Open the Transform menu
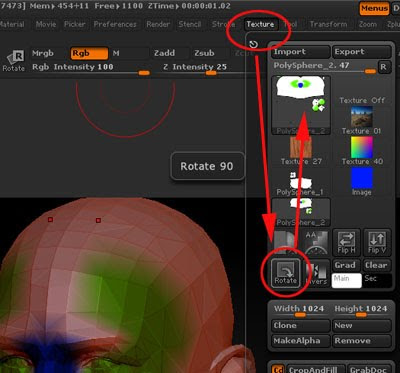Screen dimensions: 400x373 328,24
